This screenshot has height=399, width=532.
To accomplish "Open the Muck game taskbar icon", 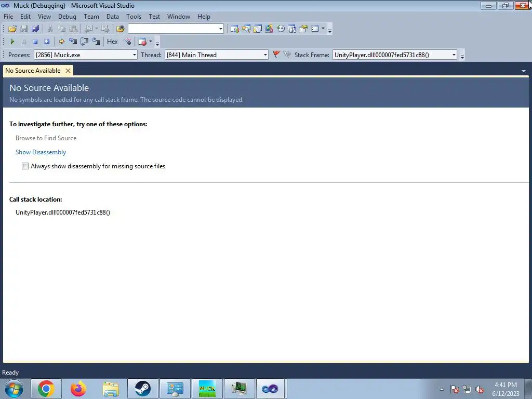I will 207,389.
